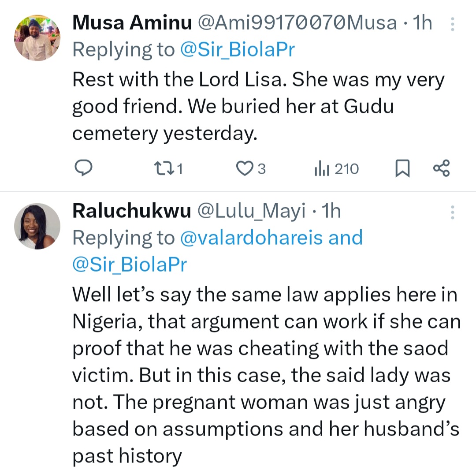Click the Raluchukwu display name
Viewport: 476px width, 470px height.
coord(131,212)
